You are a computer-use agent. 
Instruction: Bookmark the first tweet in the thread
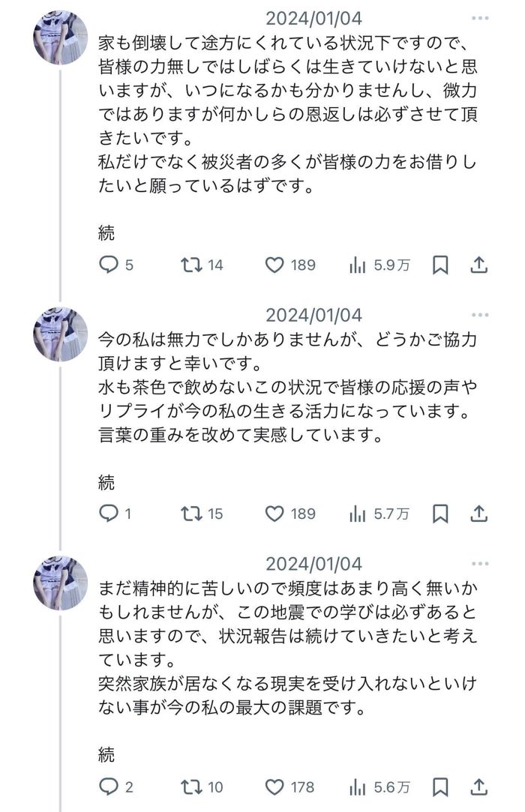[x=442, y=264]
